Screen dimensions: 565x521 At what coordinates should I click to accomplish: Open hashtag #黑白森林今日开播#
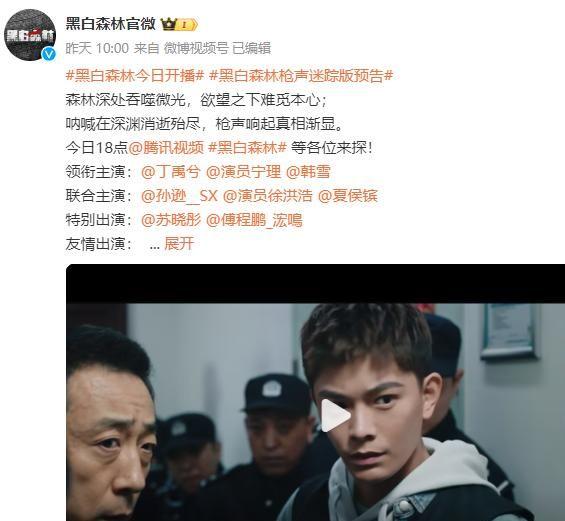click(x=135, y=76)
